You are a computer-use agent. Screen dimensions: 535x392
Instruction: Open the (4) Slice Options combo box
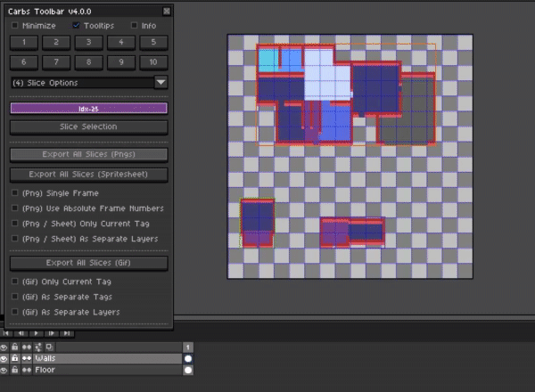point(89,83)
